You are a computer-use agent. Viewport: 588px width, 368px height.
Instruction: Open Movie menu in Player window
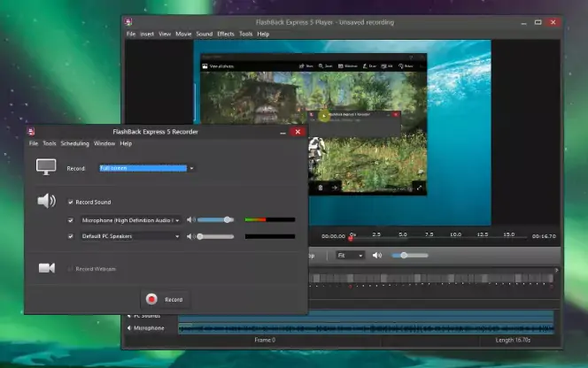coord(183,34)
